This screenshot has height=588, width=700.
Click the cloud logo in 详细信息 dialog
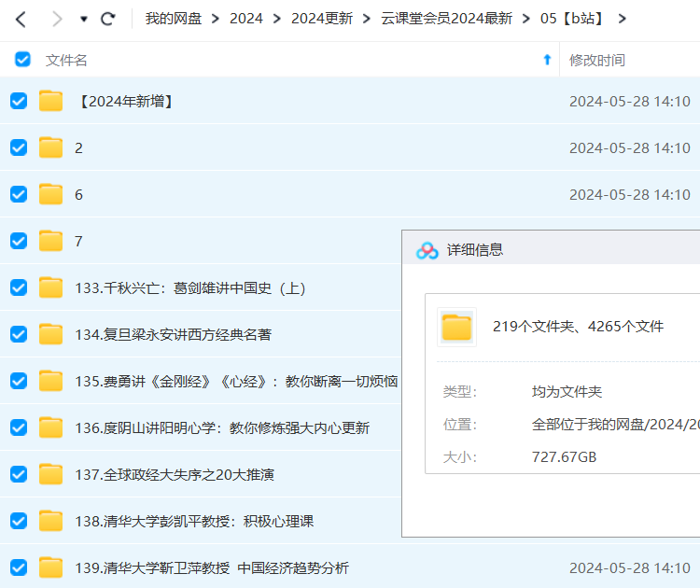pos(427,250)
